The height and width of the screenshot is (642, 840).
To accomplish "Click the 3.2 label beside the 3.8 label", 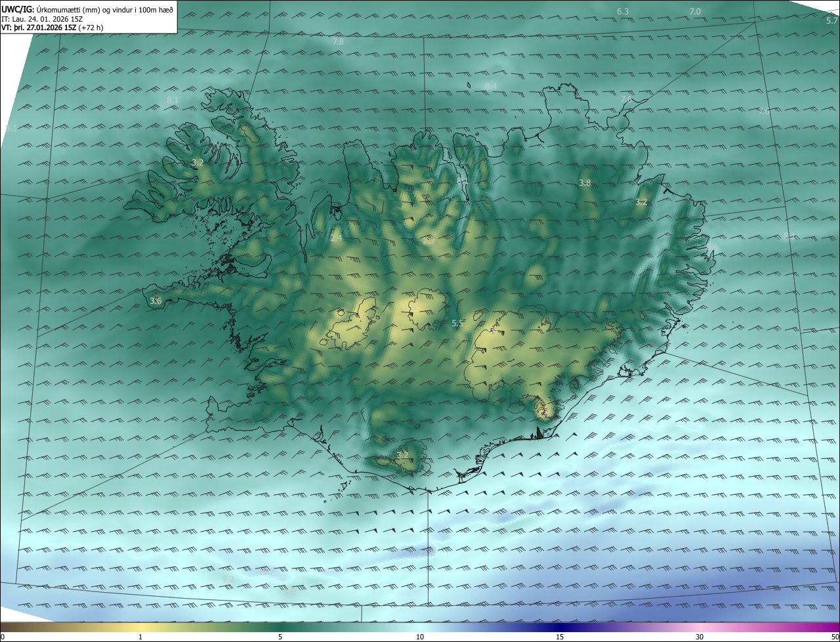I will pyautogui.click(x=641, y=202).
